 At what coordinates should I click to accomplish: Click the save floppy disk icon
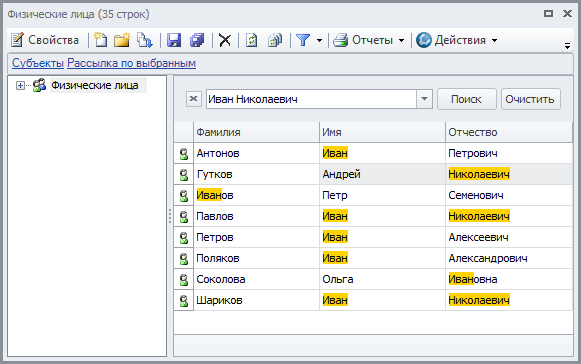click(x=174, y=40)
